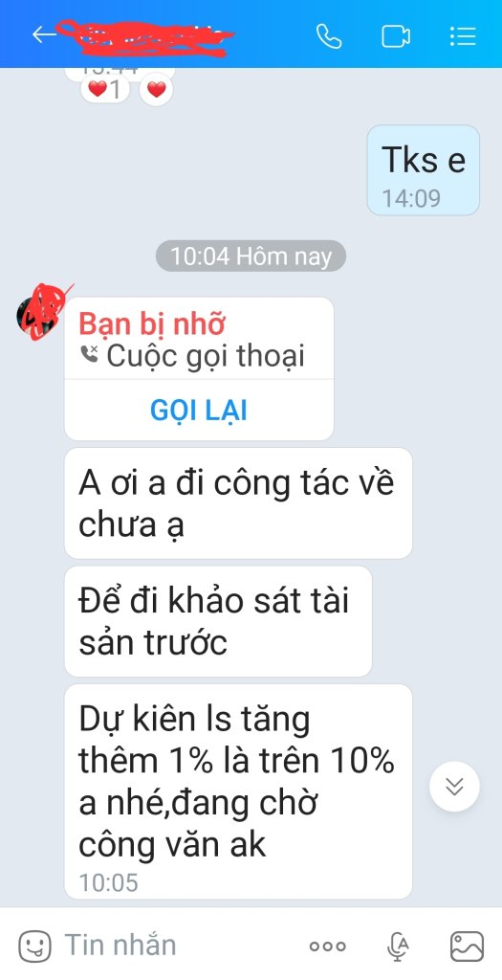
Task: Select the 'Tks e' sent message
Action: (424, 170)
